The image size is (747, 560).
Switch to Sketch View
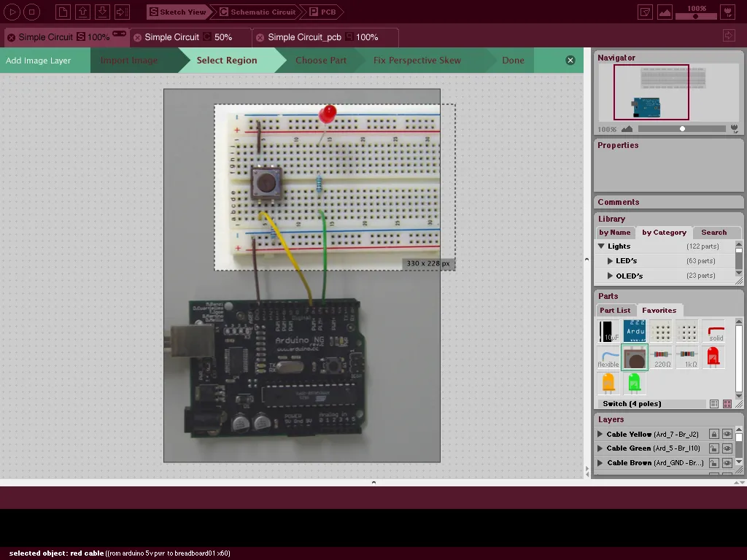178,12
